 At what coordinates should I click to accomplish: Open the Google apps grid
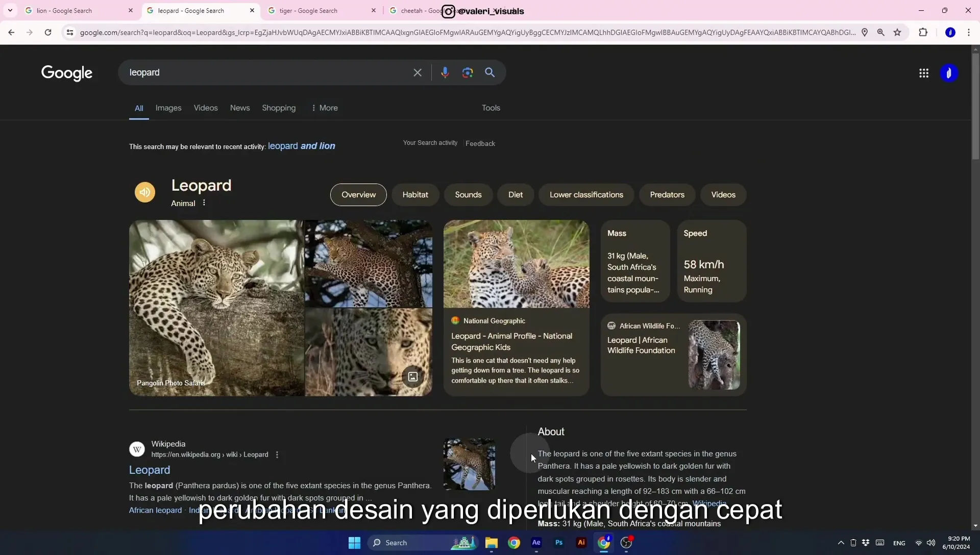[x=924, y=73]
